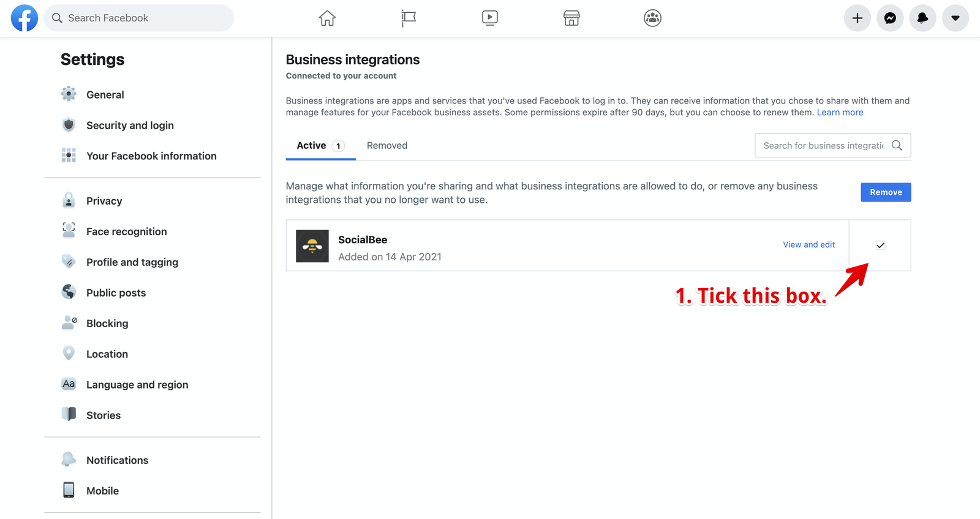980x519 pixels.
Task: Click the Blocking person icon
Action: pyautogui.click(x=69, y=322)
